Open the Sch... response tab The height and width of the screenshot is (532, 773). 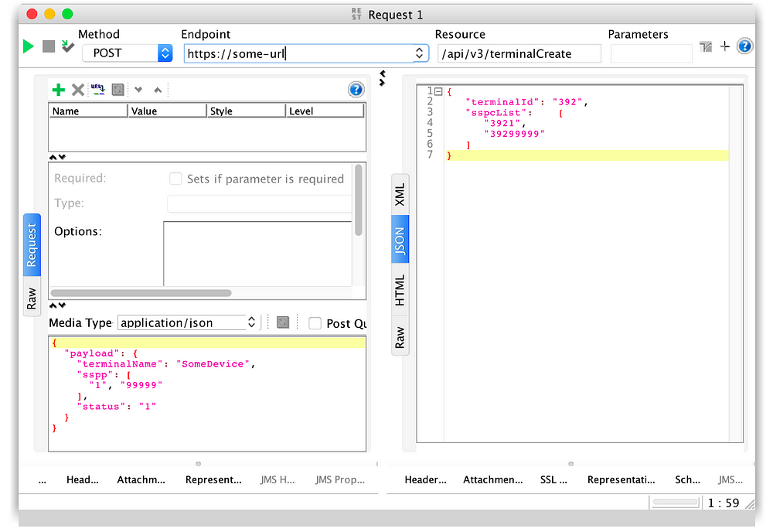pyautogui.click(x=687, y=479)
